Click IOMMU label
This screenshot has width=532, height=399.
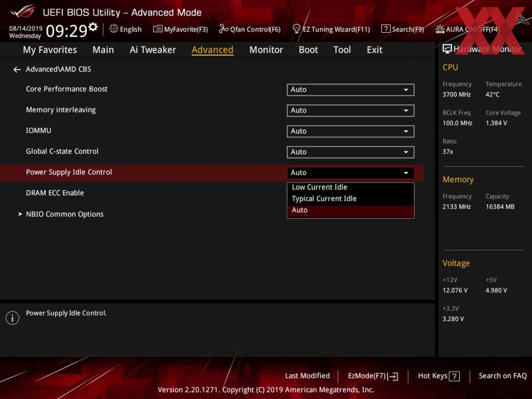tap(38, 130)
